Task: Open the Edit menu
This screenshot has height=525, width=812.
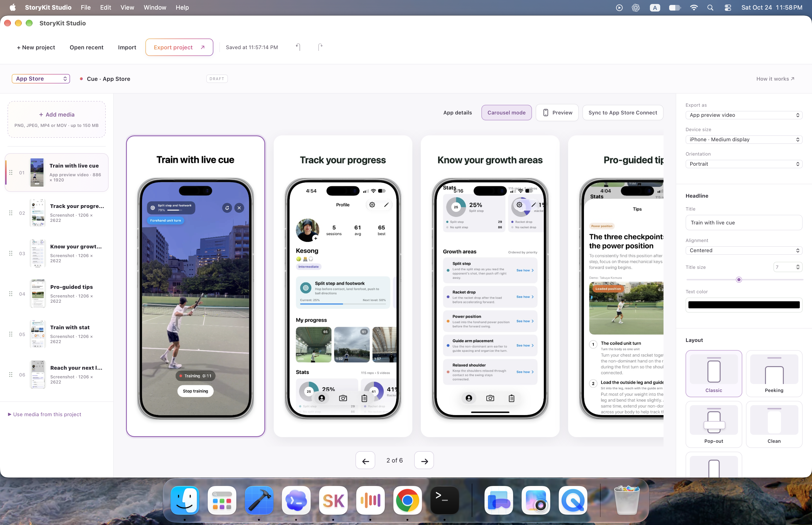Action: (105, 8)
